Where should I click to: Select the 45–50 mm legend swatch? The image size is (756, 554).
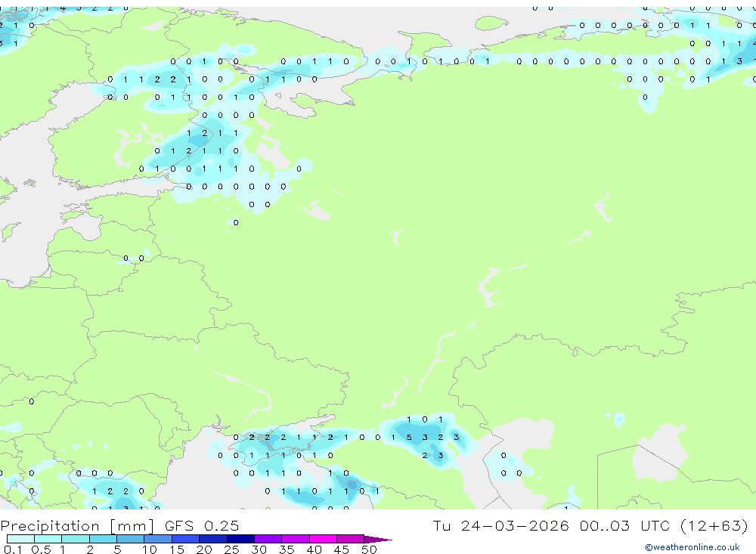pyautogui.click(x=351, y=539)
